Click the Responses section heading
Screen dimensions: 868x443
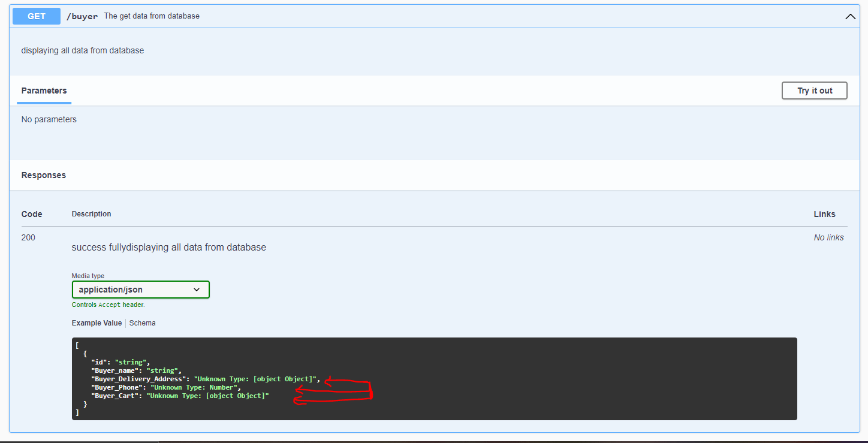coord(43,175)
